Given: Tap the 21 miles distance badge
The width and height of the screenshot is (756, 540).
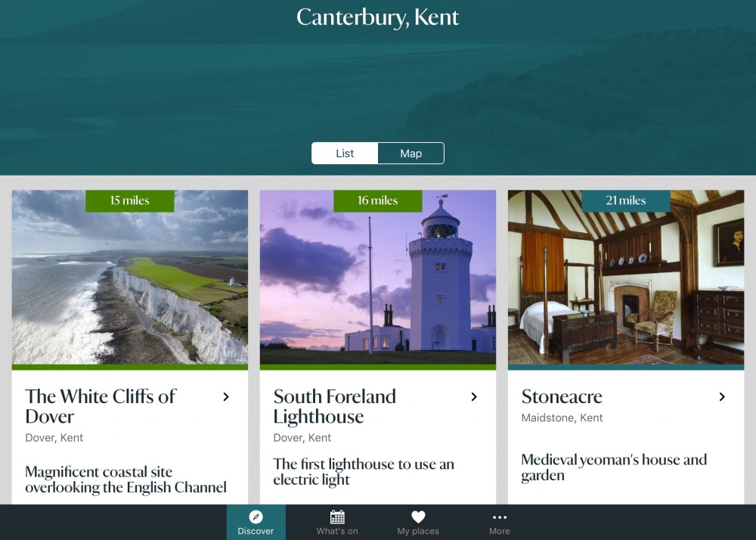Looking at the screenshot, I should (626, 200).
